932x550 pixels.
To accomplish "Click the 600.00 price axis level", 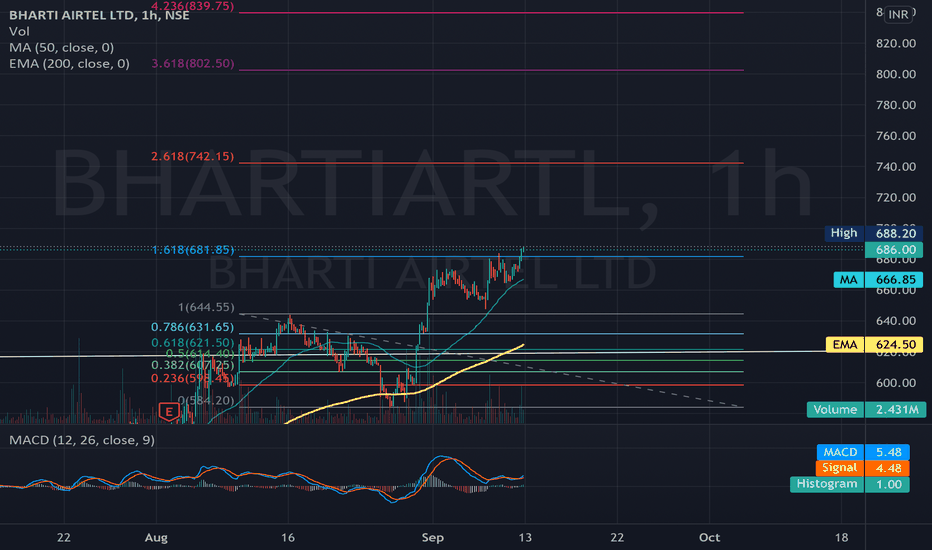I will pyautogui.click(x=896, y=383).
